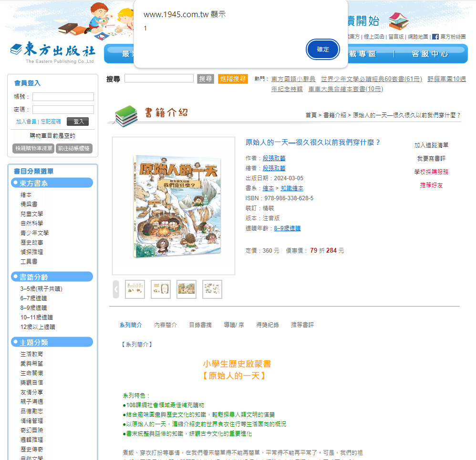The height and width of the screenshot is (460, 476).
Task: Select 自然科學 in sidebar
Action: [31, 223]
